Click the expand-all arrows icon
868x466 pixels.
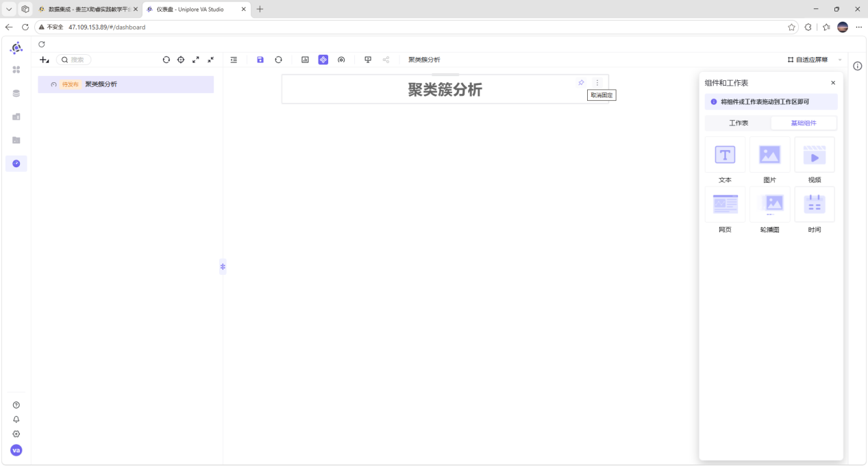tap(196, 60)
